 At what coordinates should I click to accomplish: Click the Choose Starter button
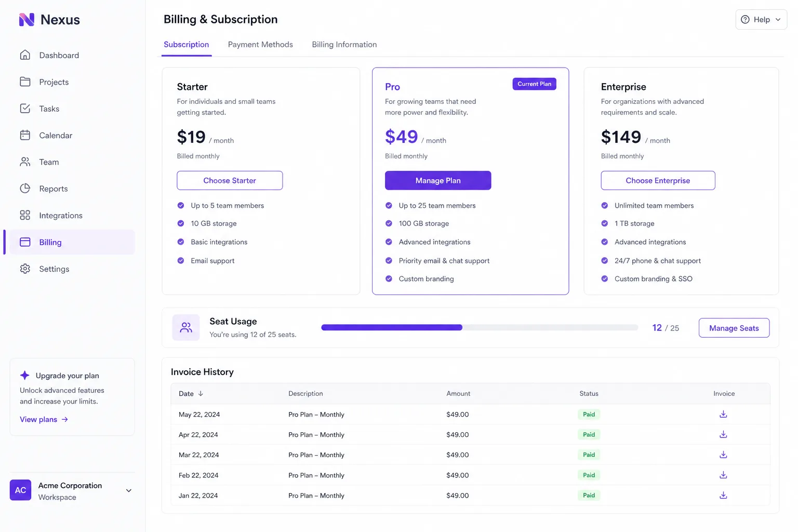point(230,180)
